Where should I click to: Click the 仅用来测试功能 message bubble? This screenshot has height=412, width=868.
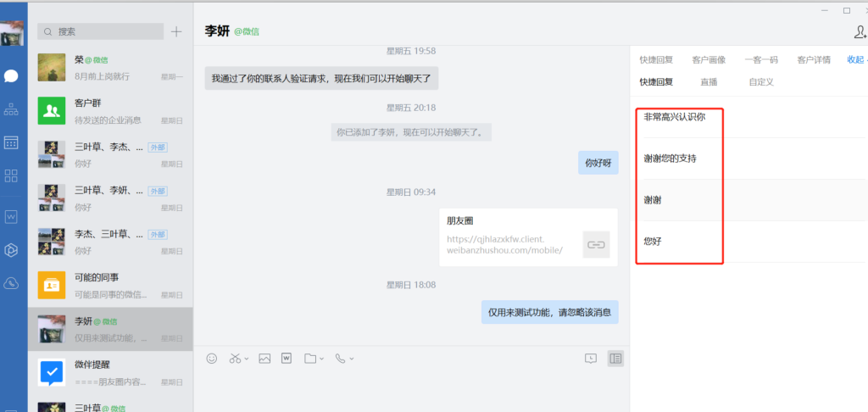click(x=549, y=312)
